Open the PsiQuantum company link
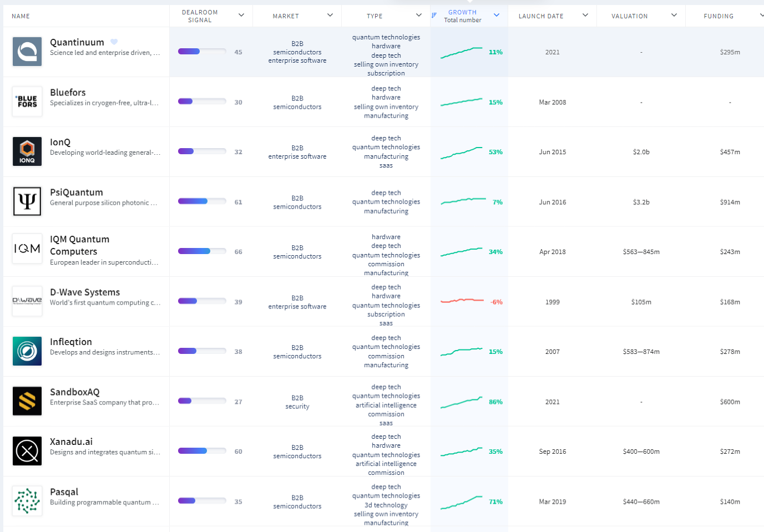764x532 pixels. (x=77, y=192)
